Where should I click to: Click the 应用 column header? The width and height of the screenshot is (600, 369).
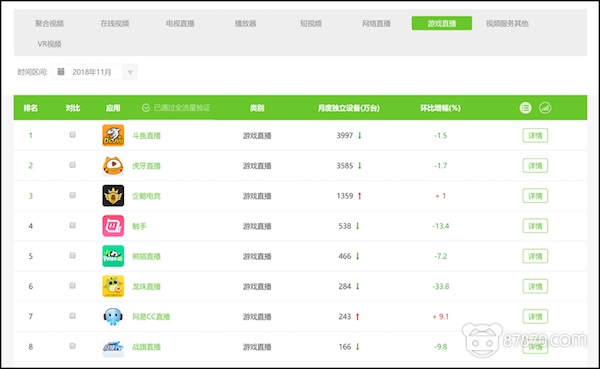[113, 108]
